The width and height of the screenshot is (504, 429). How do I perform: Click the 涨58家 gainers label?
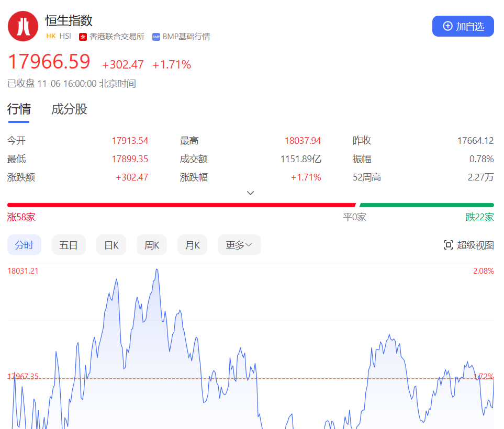21,217
